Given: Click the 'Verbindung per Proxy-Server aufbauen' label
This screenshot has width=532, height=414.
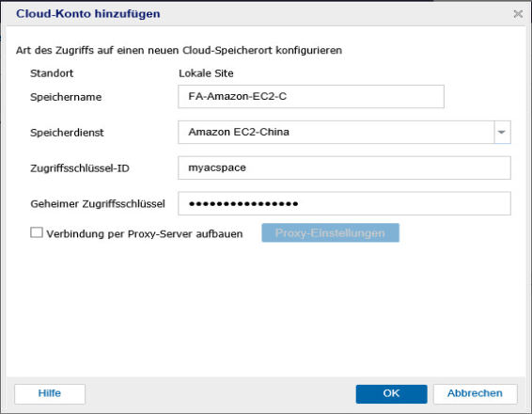Looking at the screenshot, I should coord(145,234).
